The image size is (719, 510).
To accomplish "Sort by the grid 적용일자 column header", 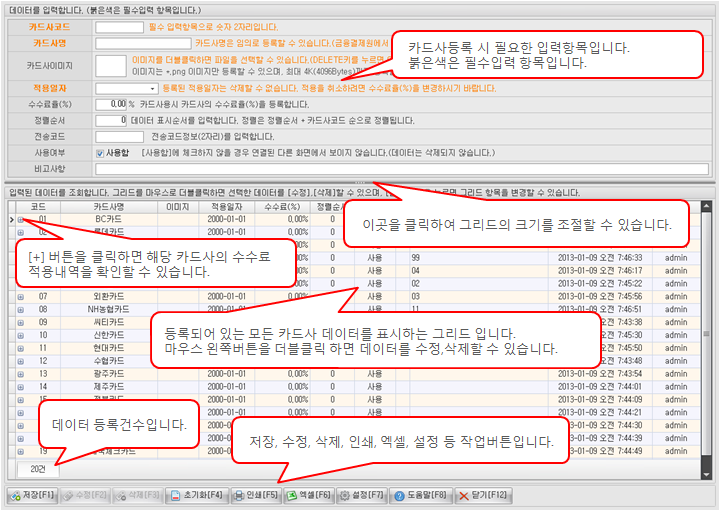I will [227, 207].
